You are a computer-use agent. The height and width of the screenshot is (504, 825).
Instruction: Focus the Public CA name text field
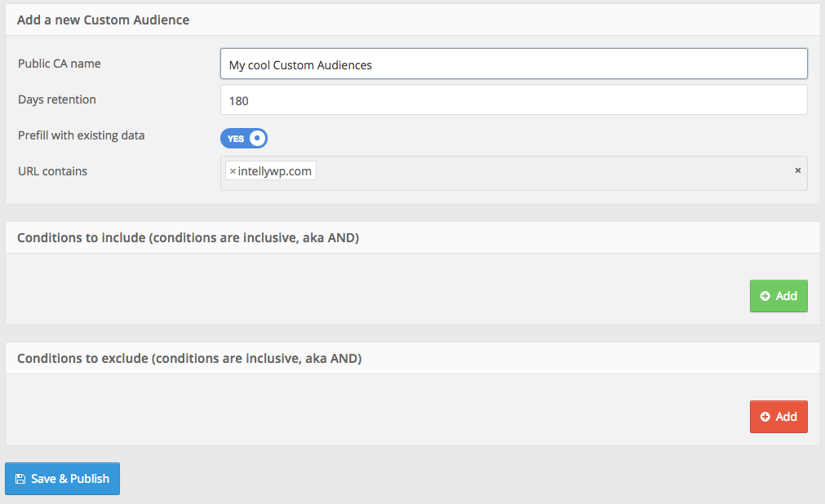513,64
